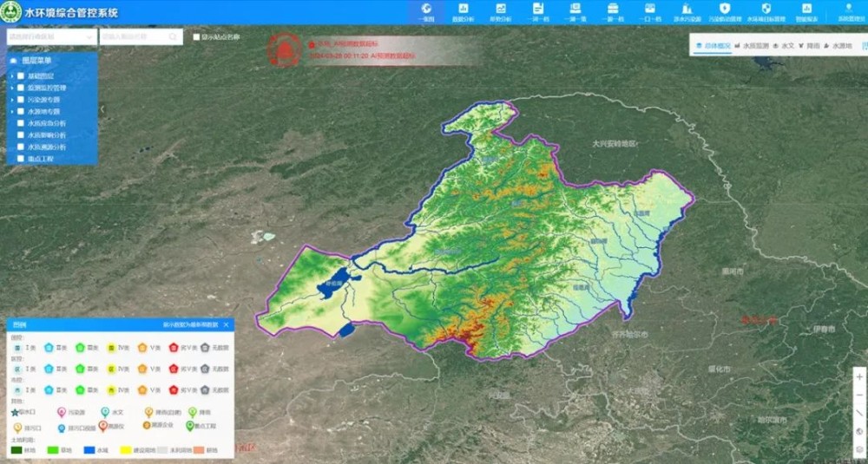Screen dimensions: 868x464
Task: Click the search magnifier icon in name field
Action: (x=174, y=37)
